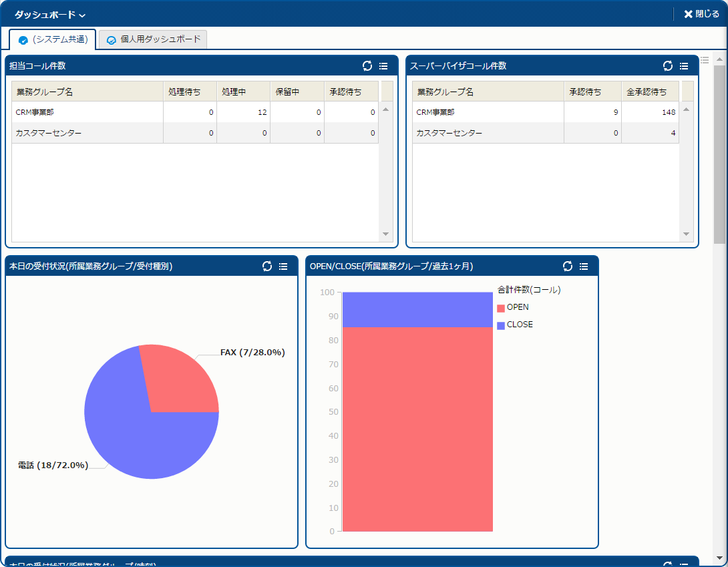
Task: Open list menu of 担当コール件数 panel
Action: pyautogui.click(x=383, y=65)
